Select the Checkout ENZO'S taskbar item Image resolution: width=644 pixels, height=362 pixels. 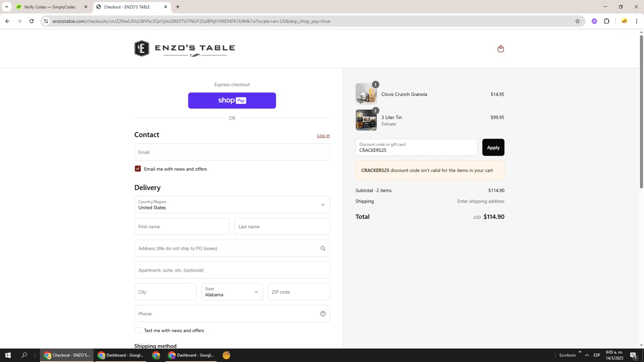(67, 355)
